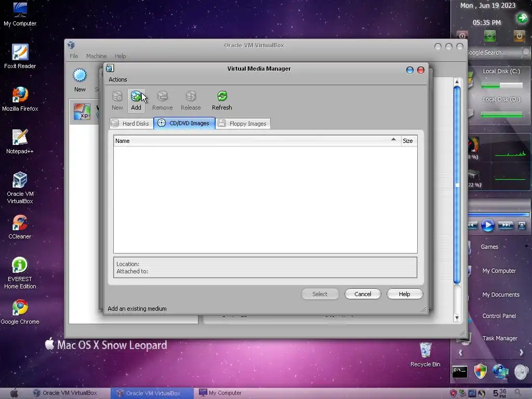Open Control Panel shortcut in sidebar

tap(499, 316)
